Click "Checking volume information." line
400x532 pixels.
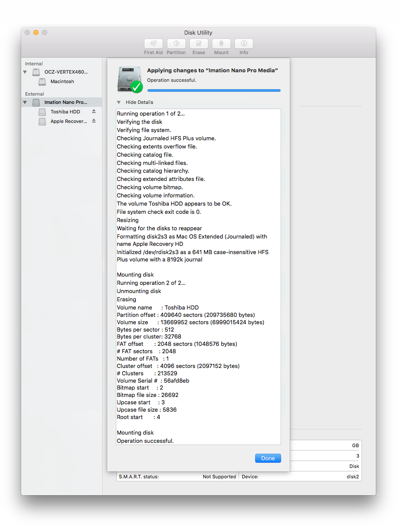click(x=156, y=196)
